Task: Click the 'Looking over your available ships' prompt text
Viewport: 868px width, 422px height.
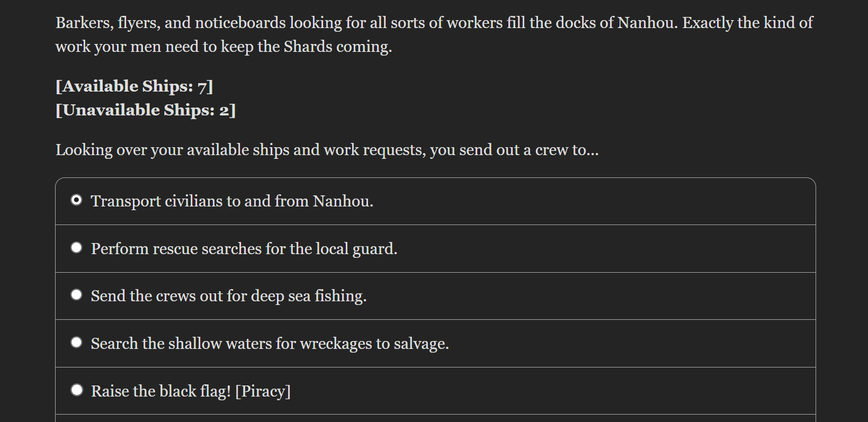Action: 327,150
